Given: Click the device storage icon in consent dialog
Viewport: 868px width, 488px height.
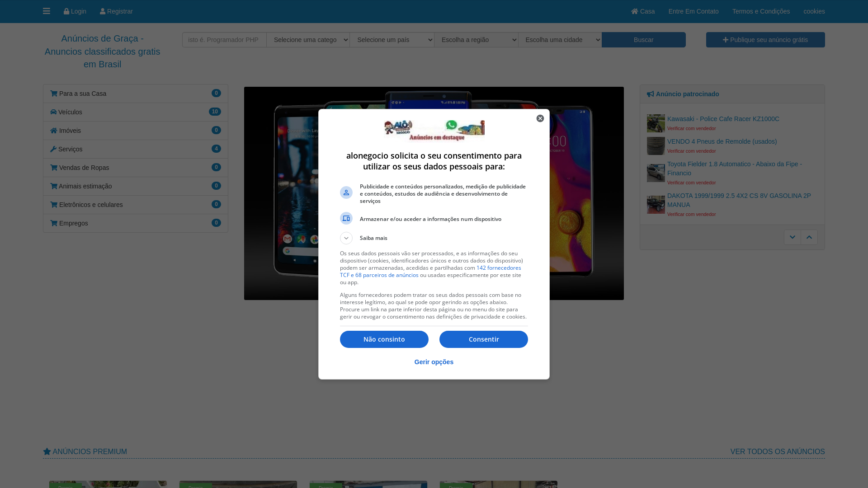Looking at the screenshot, I should (346, 218).
